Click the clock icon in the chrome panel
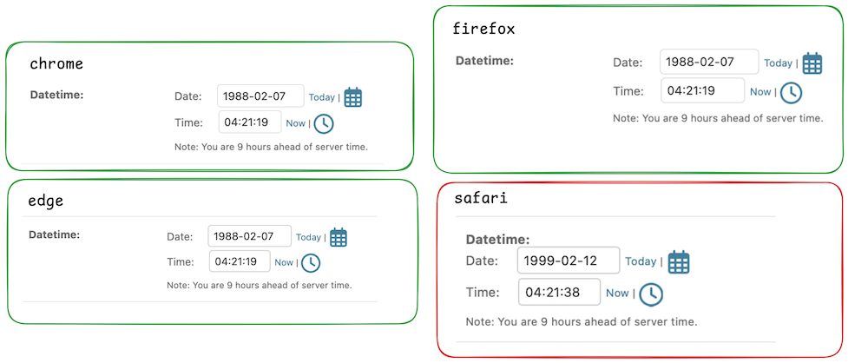Image resolution: width=868 pixels, height=363 pixels. tap(323, 123)
